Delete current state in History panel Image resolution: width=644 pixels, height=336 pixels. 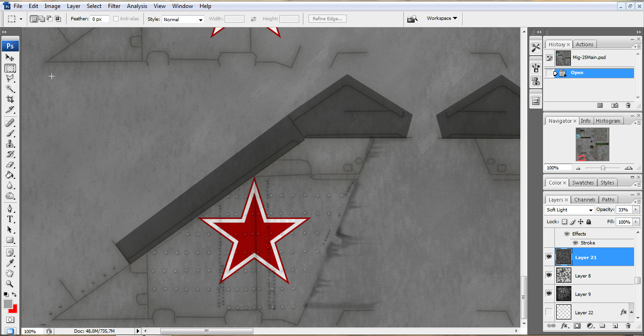tap(628, 106)
